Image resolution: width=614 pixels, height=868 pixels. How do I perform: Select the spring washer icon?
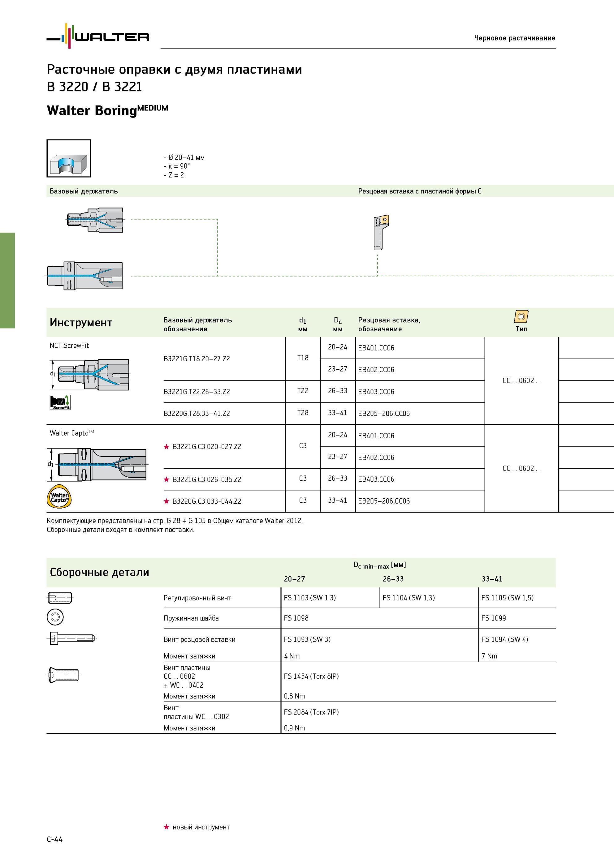pyautogui.click(x=55, y=617)
